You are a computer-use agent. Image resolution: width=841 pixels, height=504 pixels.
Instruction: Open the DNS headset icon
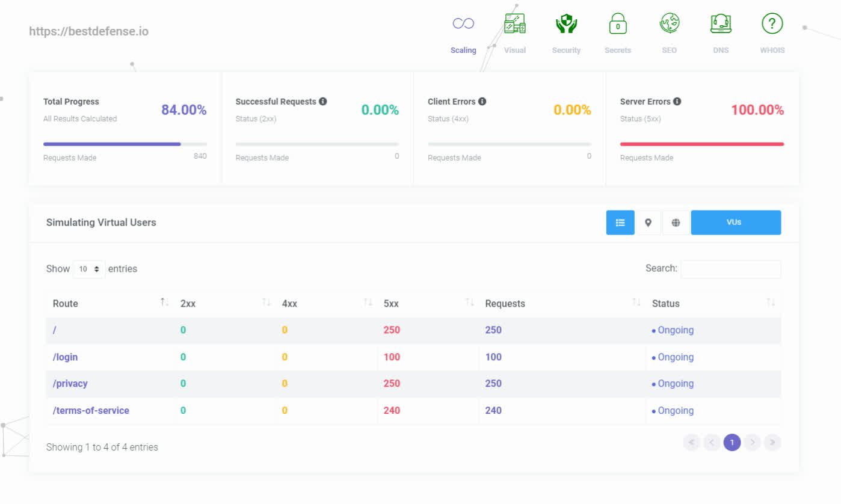pyautogui.click(x=721, y=25)
